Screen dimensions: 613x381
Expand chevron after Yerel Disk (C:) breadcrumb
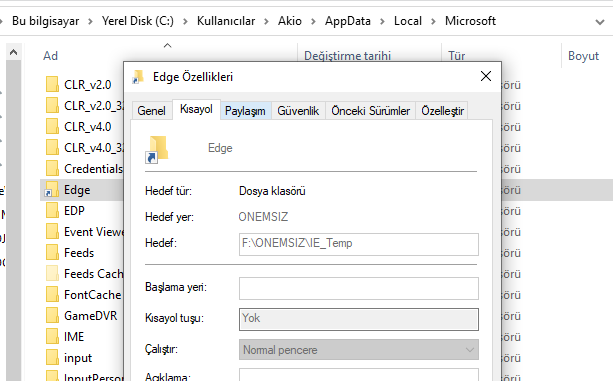pos(185,21)
